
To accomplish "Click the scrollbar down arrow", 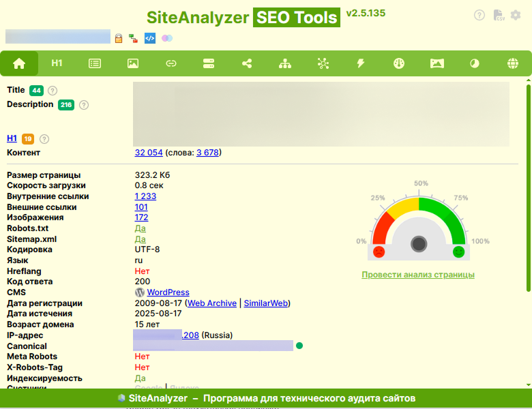I will 529,385.
